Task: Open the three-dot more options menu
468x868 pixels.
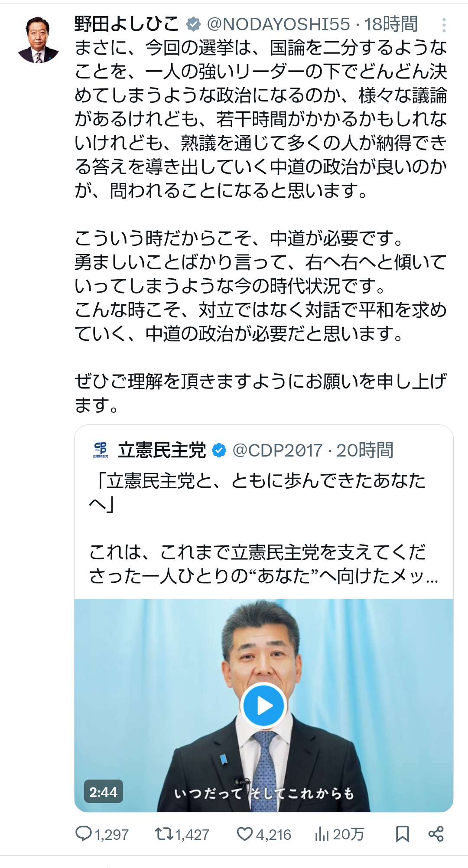Action: click(444, 25)
